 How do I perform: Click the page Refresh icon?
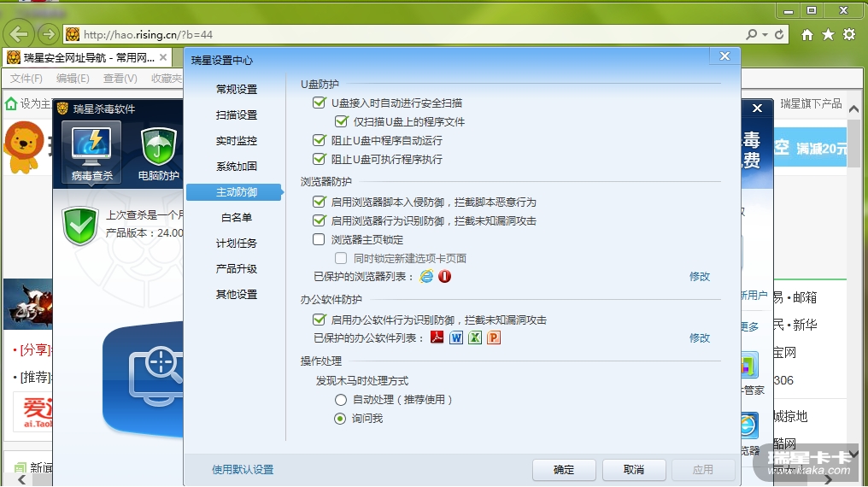[779, 34]
